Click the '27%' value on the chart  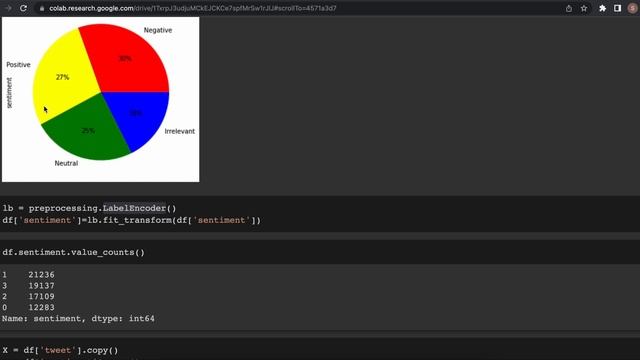62,77
